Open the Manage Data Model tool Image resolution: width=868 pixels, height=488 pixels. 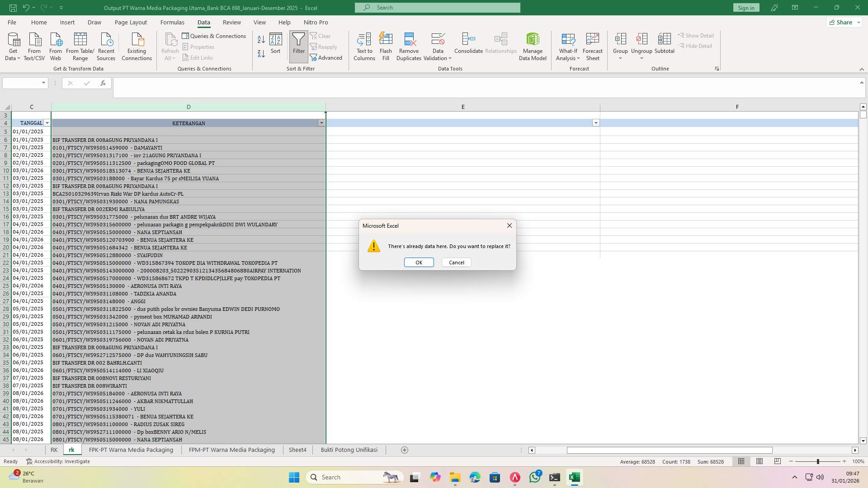pos(533,45)
